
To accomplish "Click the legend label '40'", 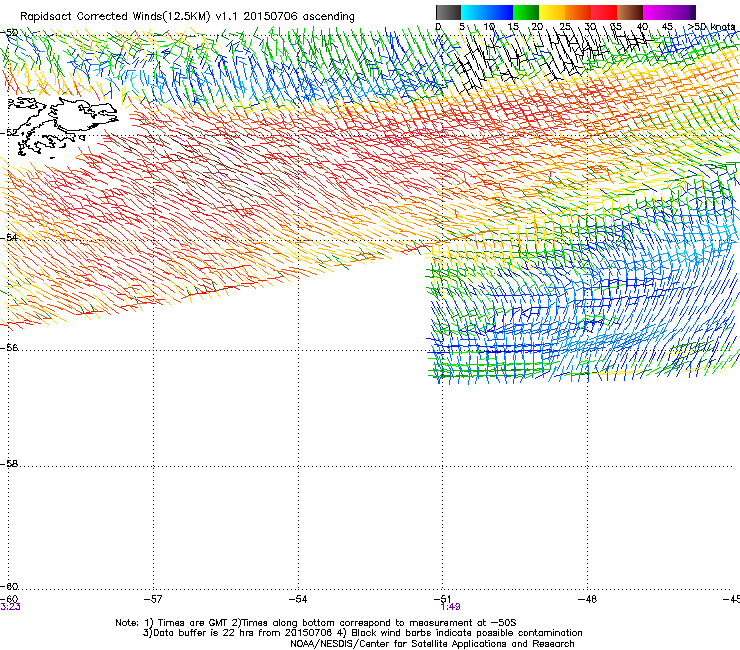I will tap(642, 27).
